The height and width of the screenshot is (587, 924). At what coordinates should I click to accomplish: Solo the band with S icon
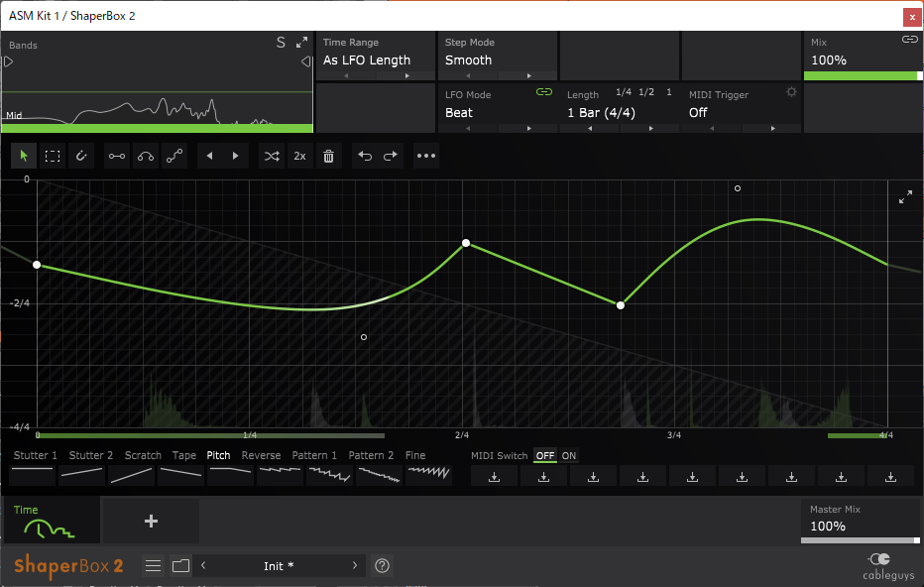[282, 43]
